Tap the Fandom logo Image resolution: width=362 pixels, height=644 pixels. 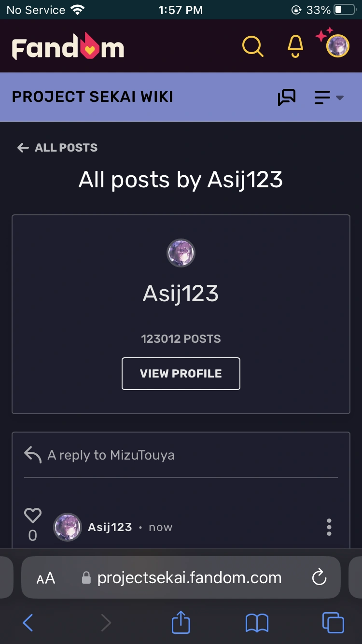coord(68,47)
